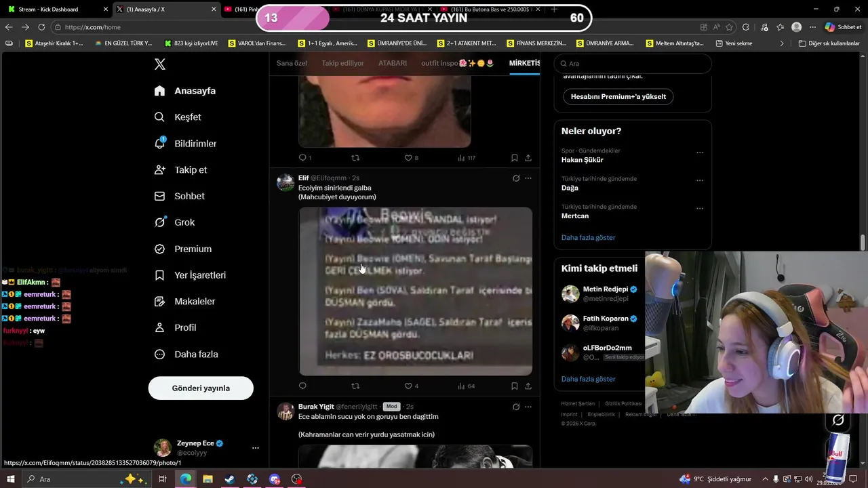Open Keşfet search page
The height and width of the screenshot is (488, 868).
coord(178,117)
